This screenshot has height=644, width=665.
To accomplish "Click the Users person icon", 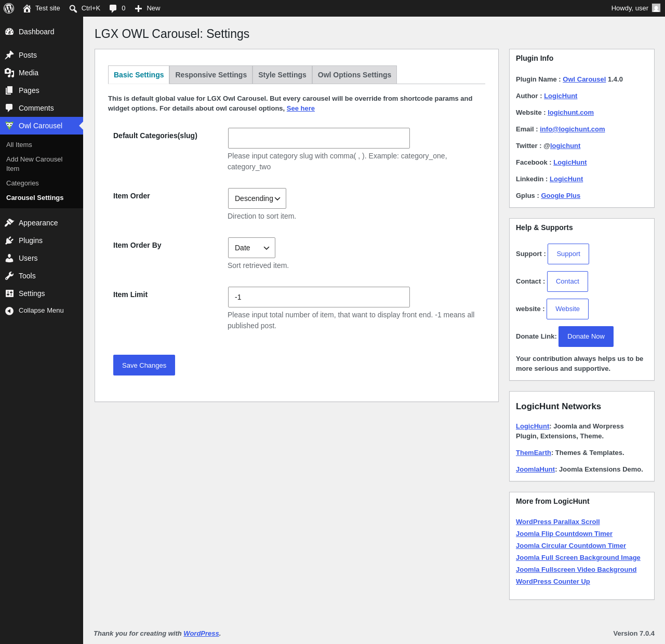I will (9, 258).
